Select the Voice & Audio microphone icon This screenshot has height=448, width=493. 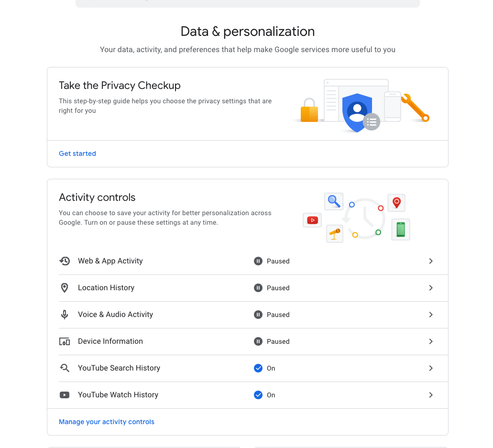[x=65, y=315]
